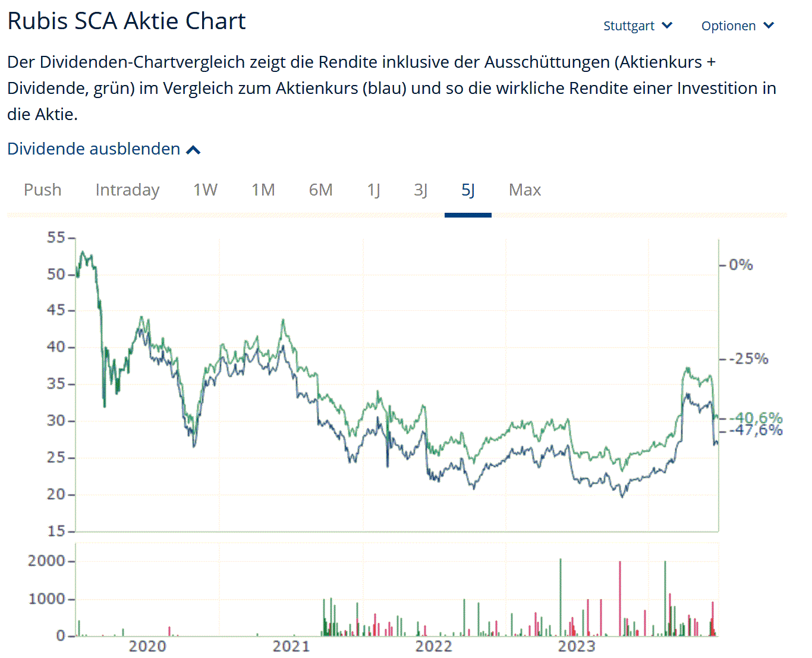
Task: Select the 1M chart period
Action: (x=263, y=190)
